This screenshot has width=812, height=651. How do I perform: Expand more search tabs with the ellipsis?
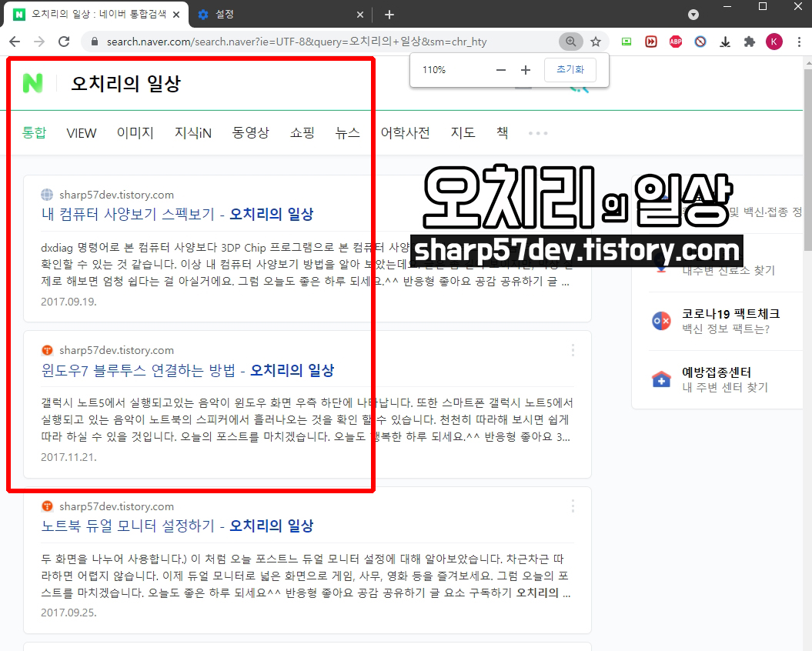click(x=538, y=133)
